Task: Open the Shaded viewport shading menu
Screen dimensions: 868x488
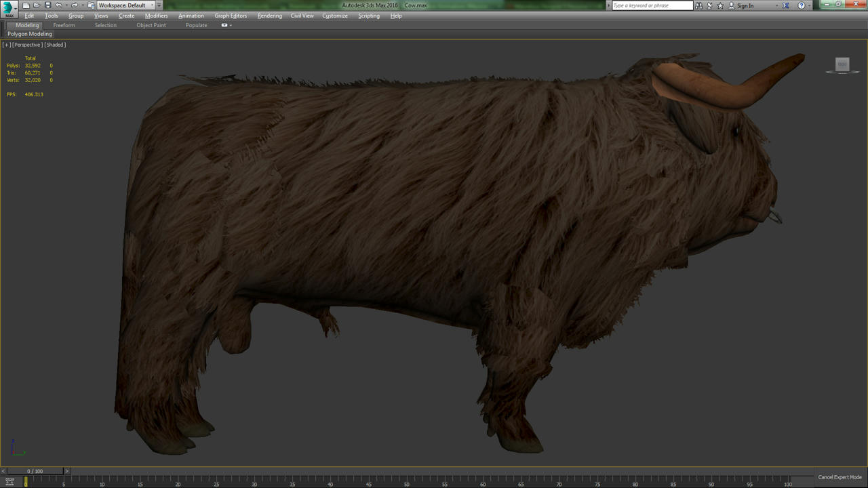Action: (x=55, y=45)
